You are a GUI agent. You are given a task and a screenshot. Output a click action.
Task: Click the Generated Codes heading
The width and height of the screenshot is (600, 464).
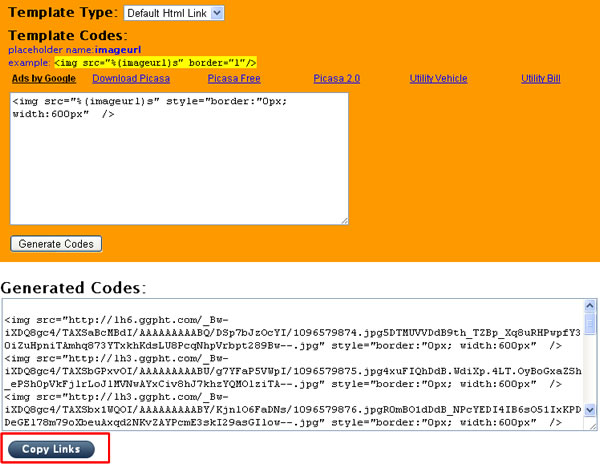point(73,288)
